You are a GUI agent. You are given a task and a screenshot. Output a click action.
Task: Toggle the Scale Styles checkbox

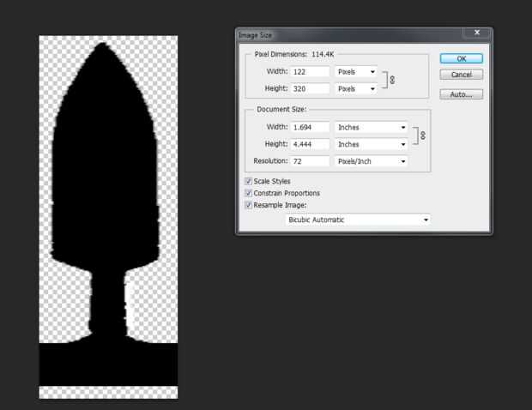(x=248, y=181)
